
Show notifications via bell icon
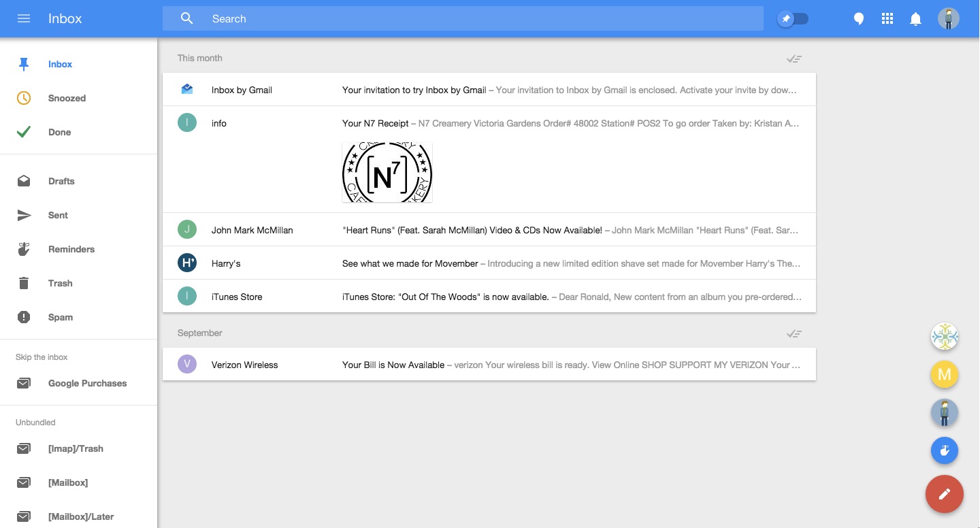pos(916,19)
